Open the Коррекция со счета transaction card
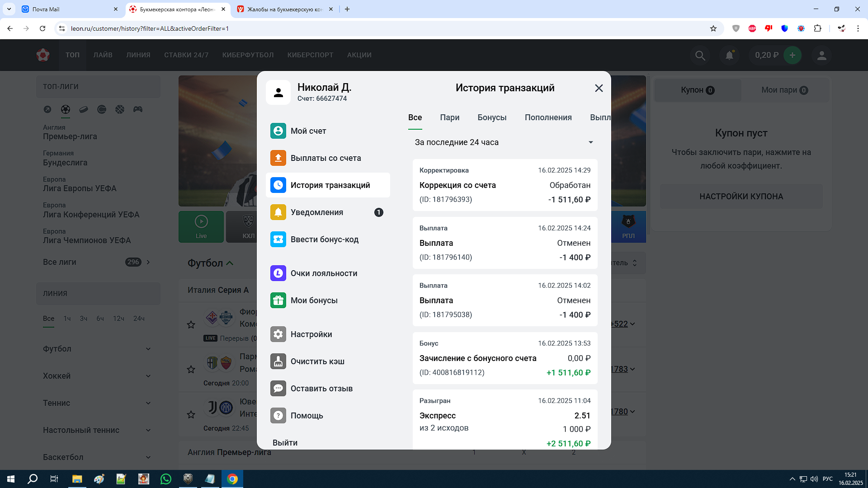The image size is (868, 488). tap(505, 185)
